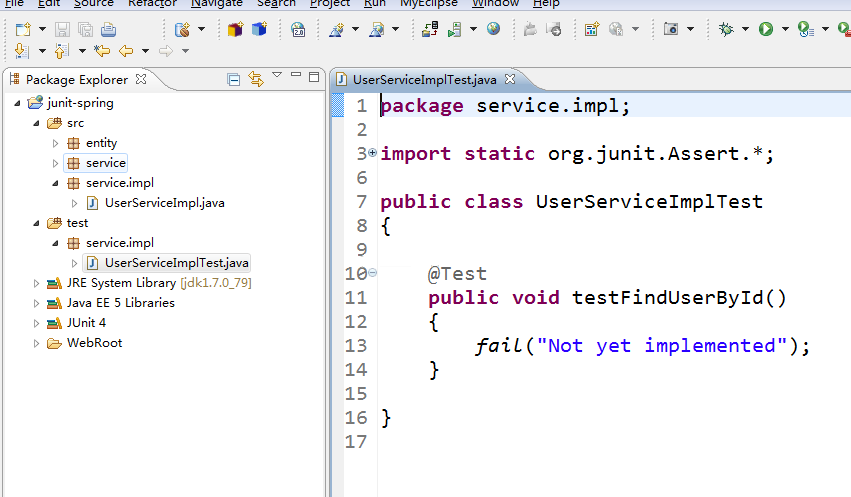Open the Source menu
The height and width of the screenshot is (497, 851).
tap(93, 3)
